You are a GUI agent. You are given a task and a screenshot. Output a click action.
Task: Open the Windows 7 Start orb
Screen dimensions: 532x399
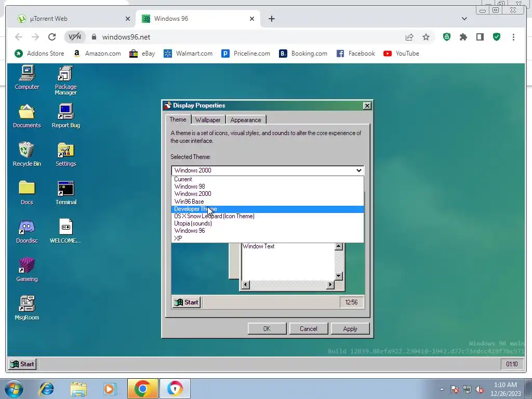point(14,389)
